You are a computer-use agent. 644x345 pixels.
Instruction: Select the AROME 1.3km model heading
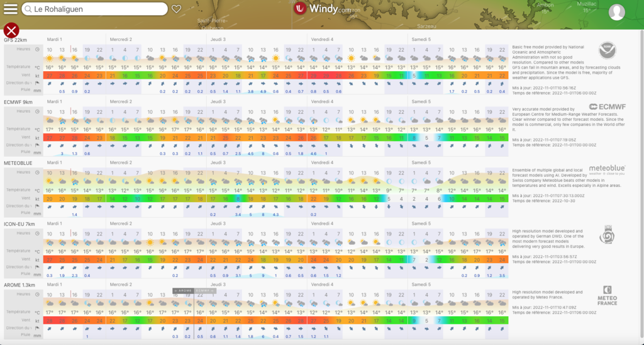click(x=19, y=285)
